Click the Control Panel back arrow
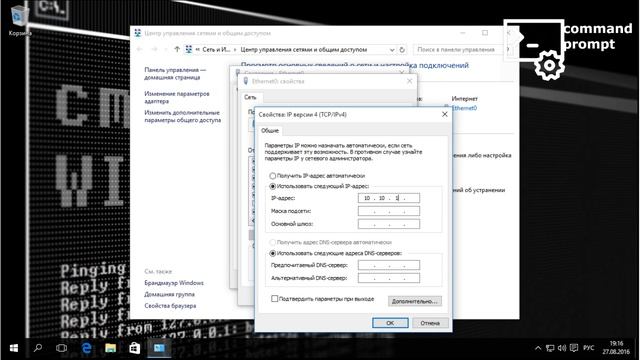 pos(140,49)
